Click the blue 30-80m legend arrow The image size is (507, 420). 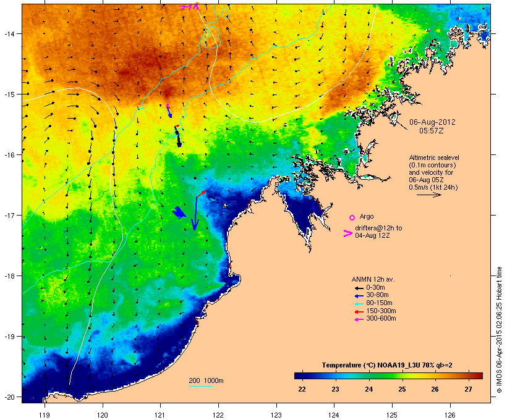[359, 296]
